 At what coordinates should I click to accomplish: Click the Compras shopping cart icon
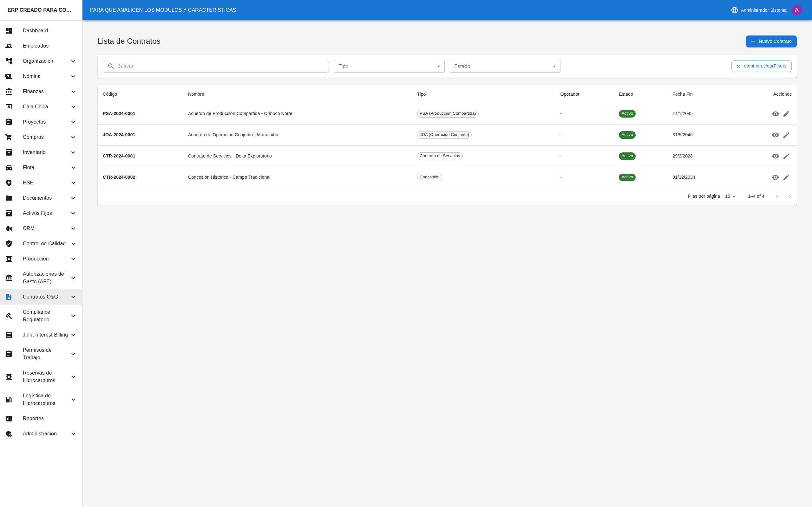9,137
